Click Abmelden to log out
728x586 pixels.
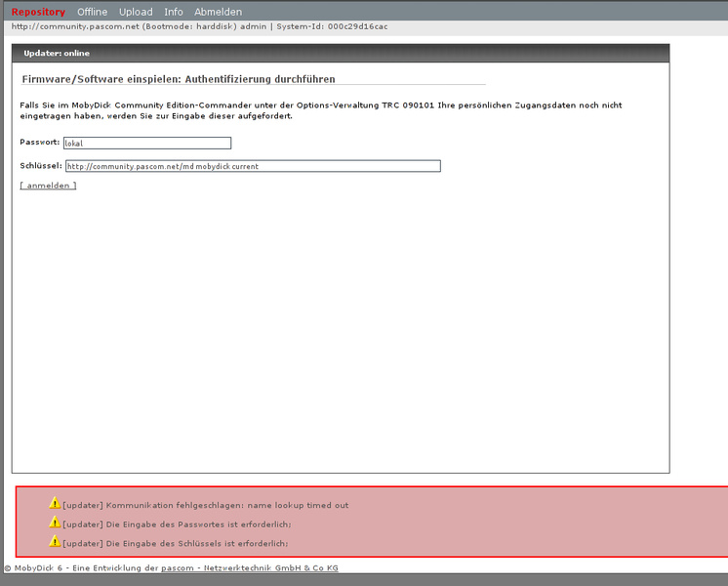pos(218,12)
